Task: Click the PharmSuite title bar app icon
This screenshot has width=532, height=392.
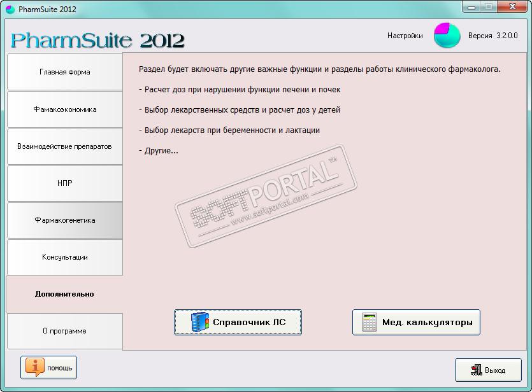Action: [10, 9]
